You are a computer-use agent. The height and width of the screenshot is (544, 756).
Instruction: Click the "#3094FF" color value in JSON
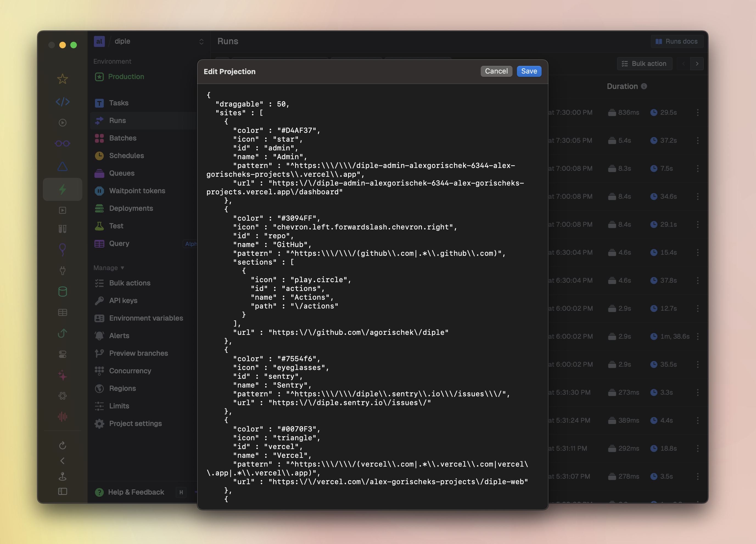pos(297,218)
